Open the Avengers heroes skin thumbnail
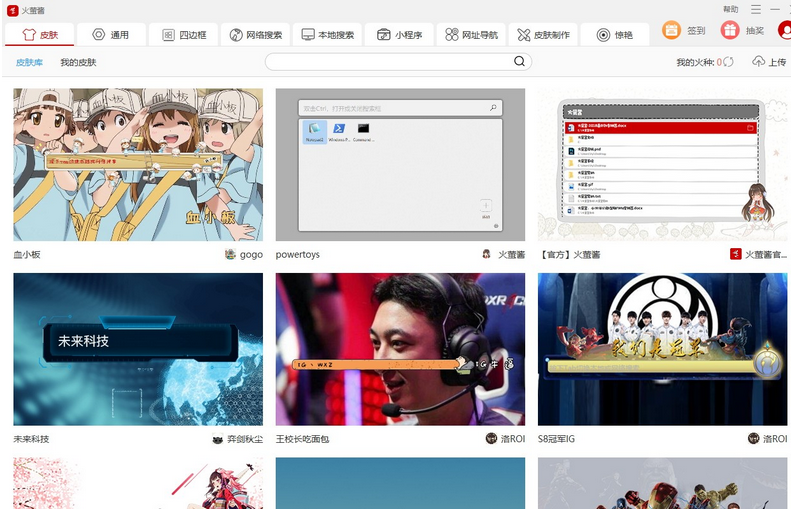Viewport: 791px width, 509px height. click(662, 483)
